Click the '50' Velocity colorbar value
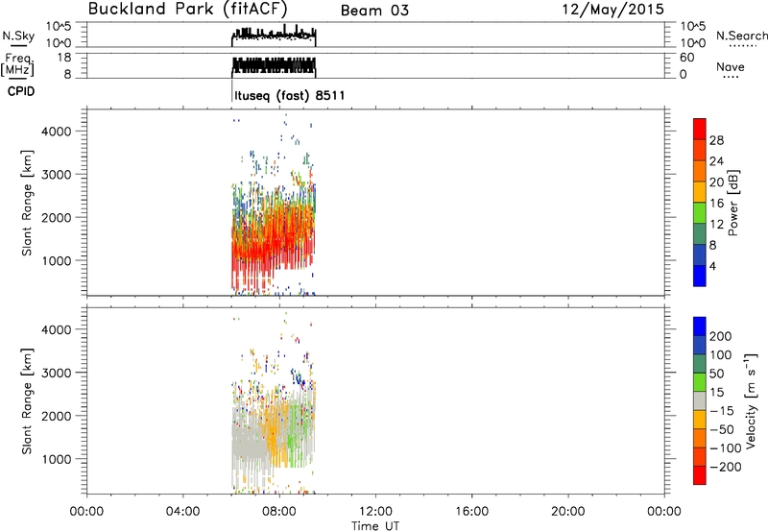768x532 pixels. (x=716, y=374)
